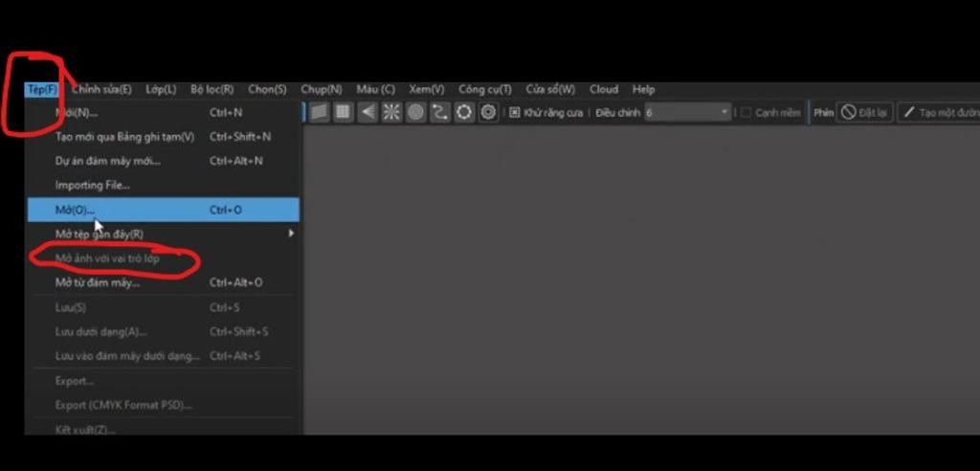Screen dimensions: 980x471
Task: Open the Bộ lọc(R) menu
Action: point(212,89)
